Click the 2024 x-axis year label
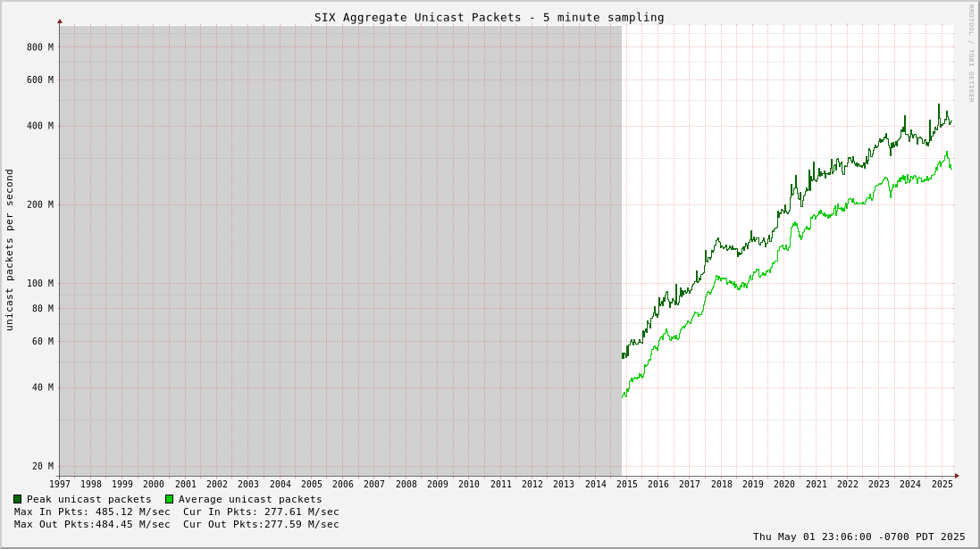Viewport: 980px width, 549px height. click(x=910, y=484)
